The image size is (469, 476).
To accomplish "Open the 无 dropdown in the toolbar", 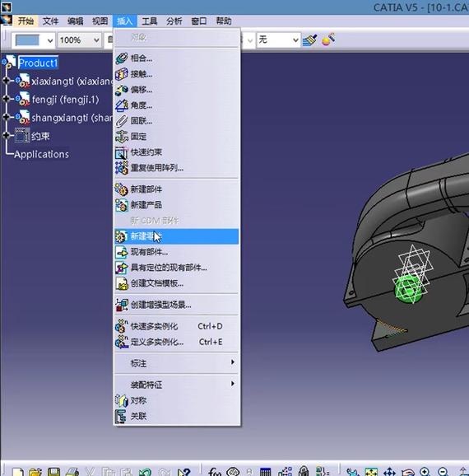I will point(278,40).
